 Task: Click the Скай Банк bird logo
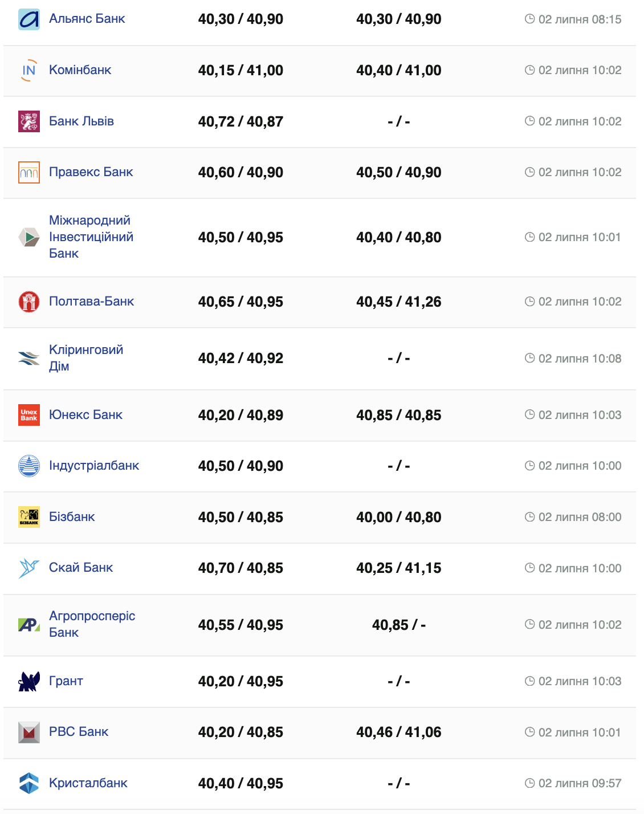(29, 568)
